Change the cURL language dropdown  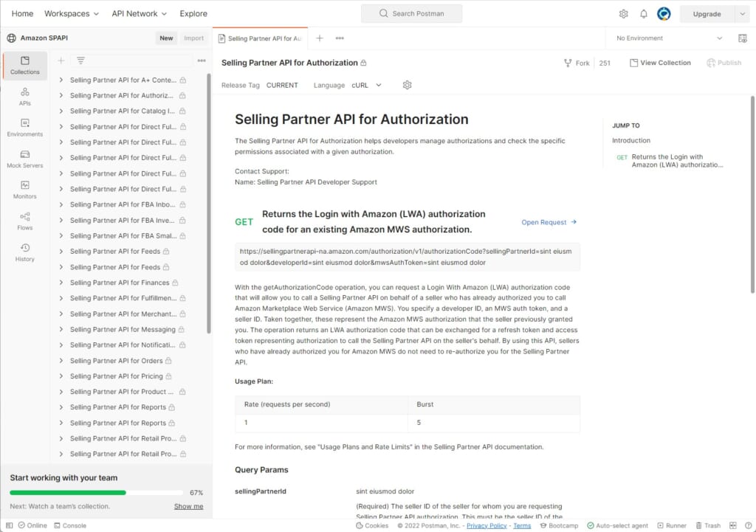(366, 85)
